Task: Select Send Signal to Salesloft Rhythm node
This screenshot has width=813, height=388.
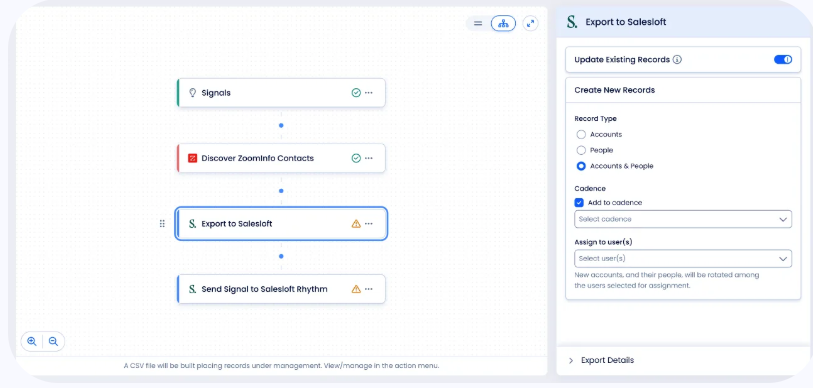Action: coord(281,289)
